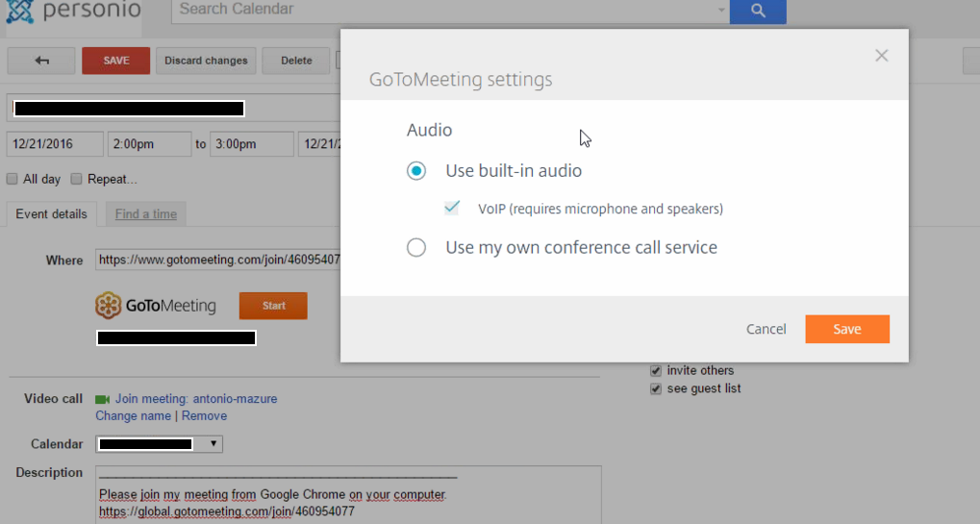Switch to the Event details tab
The width and height of the screenshot is (980, 524).
pos(51,214)
